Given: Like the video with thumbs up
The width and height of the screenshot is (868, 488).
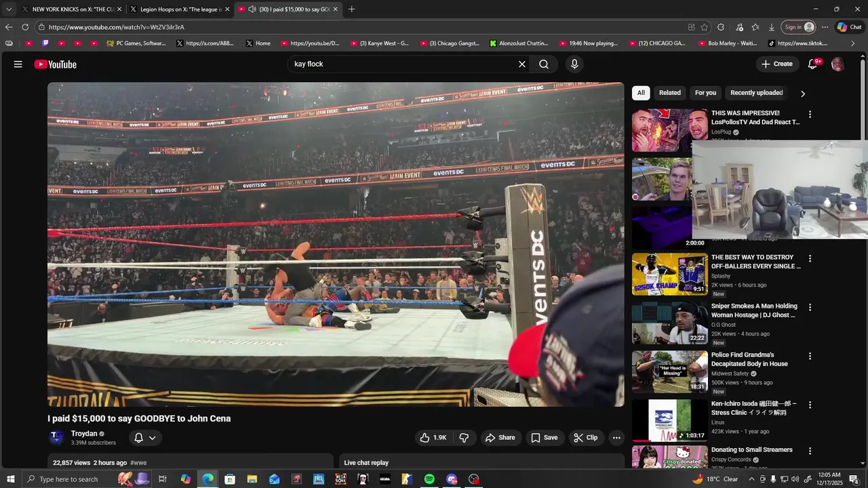Looking at the screenshot, I should [433, 438].
